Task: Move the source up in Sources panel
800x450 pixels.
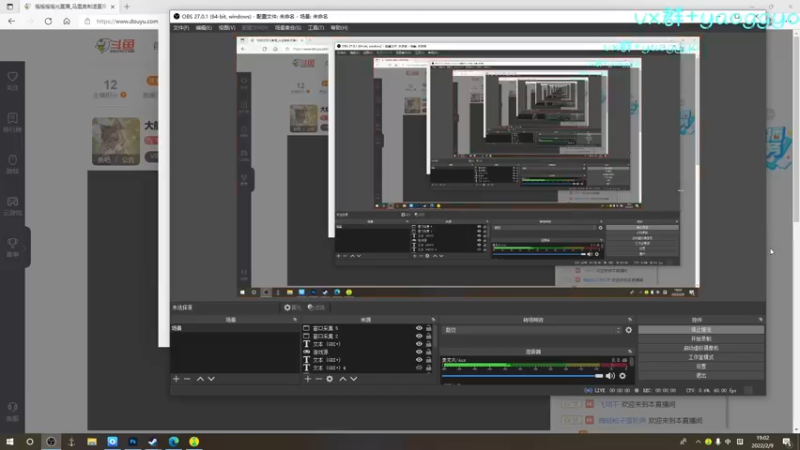Action: tap(342, 379)
